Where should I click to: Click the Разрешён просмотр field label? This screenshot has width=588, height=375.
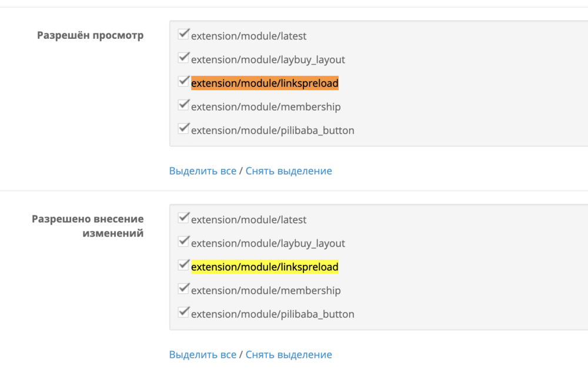pos(90,35)
